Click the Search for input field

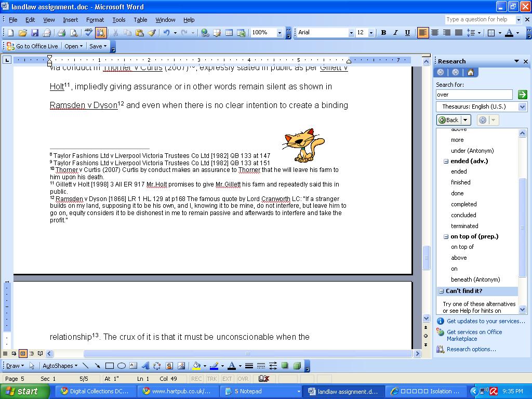(x=474, y=95)
